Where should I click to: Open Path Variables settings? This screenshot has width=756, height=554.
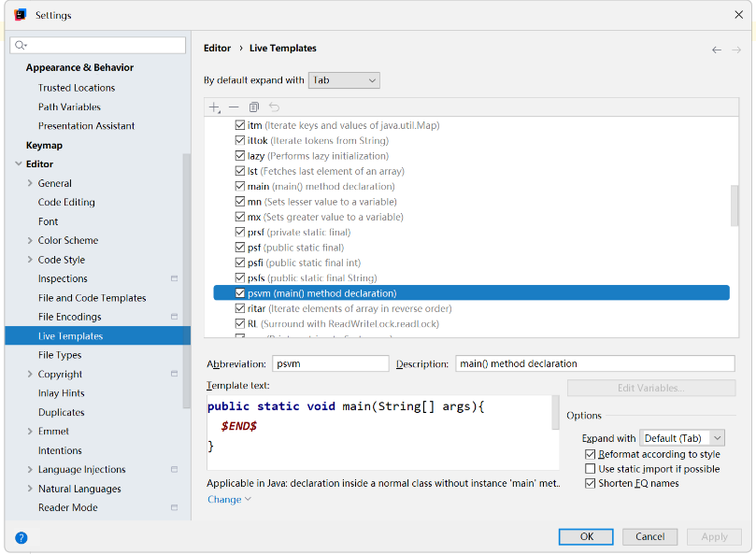tap(69, 107)
